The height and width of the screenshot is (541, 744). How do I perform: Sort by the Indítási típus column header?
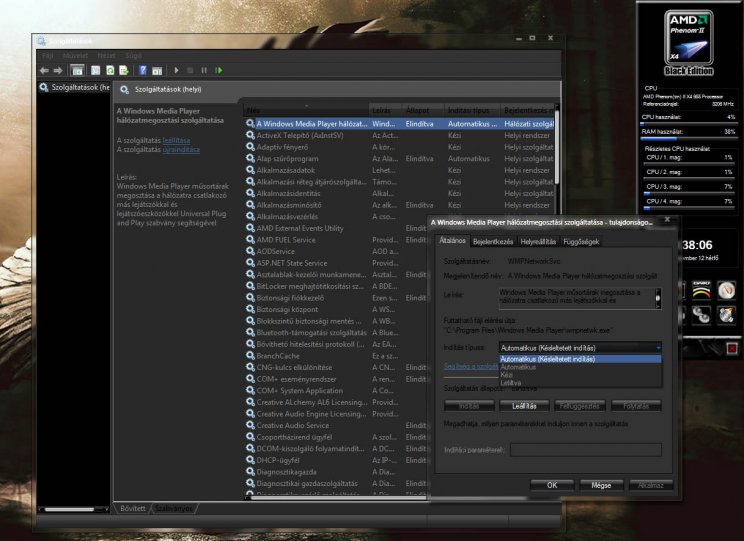(x=472, y=110)
